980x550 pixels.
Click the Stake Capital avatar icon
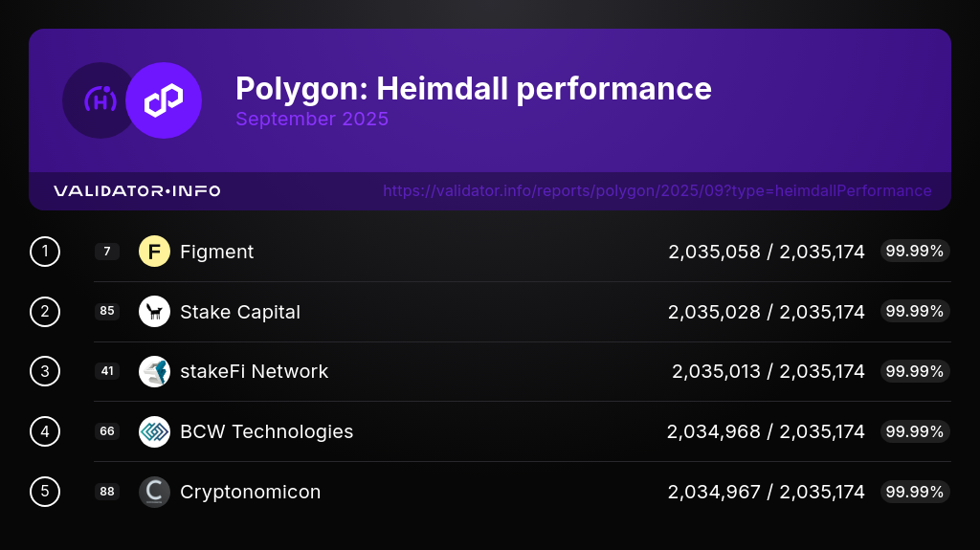point(154,312)
